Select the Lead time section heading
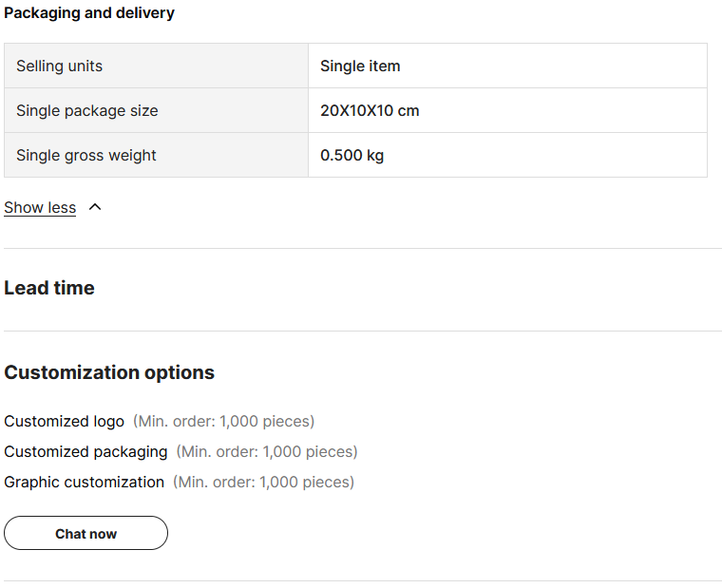This screenshot has height=588, width=722. [x=49, y=288]
